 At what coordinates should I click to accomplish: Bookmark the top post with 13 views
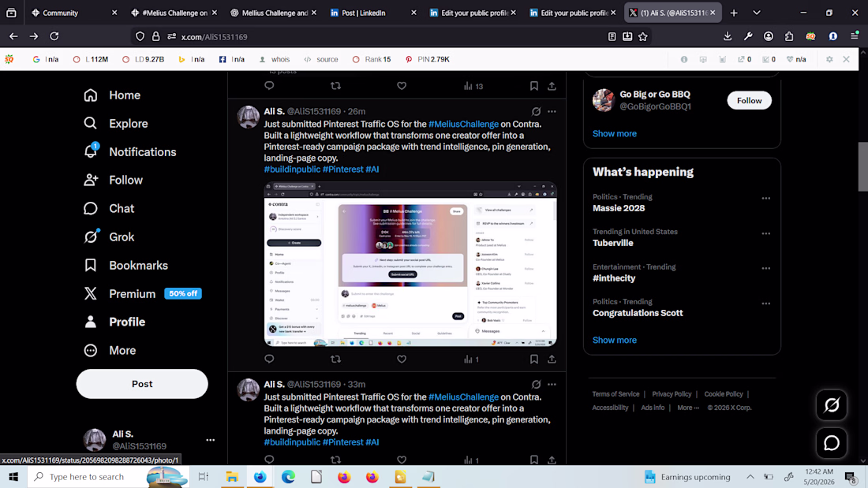coord(533,86)
